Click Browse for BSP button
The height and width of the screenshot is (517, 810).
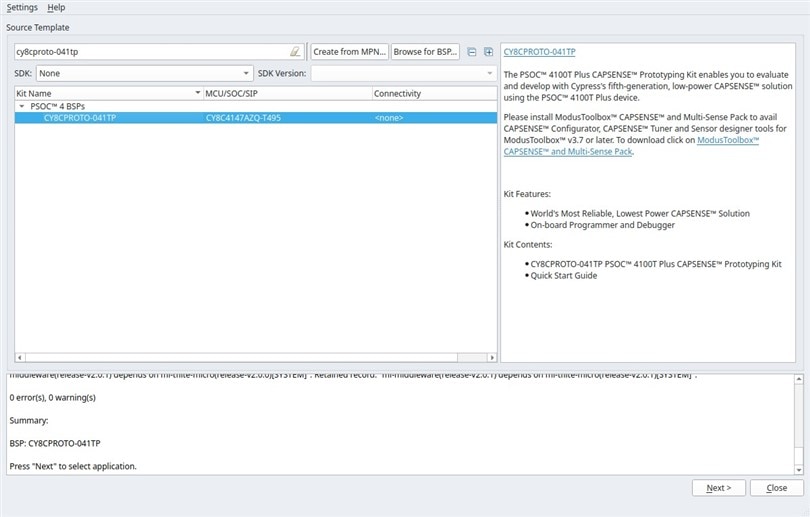pyautogui.click(x=425, y=52)
